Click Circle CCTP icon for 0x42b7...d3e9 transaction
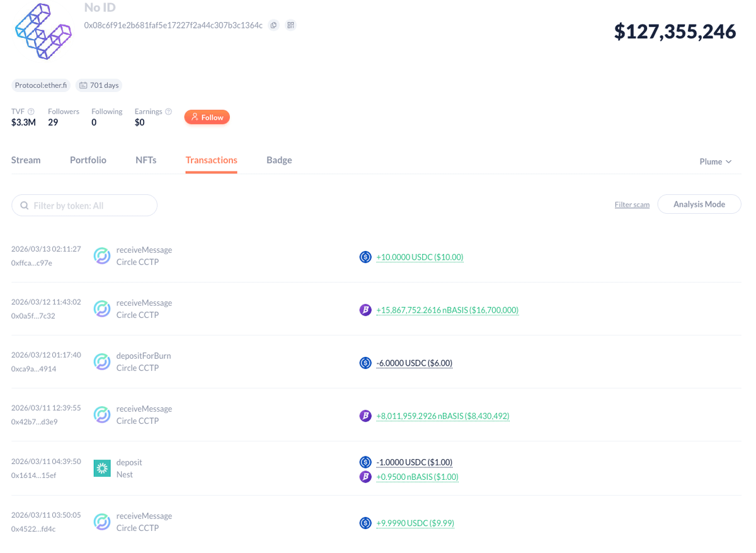The width and height of the screenshot is (756, 553). coord(102,415)
